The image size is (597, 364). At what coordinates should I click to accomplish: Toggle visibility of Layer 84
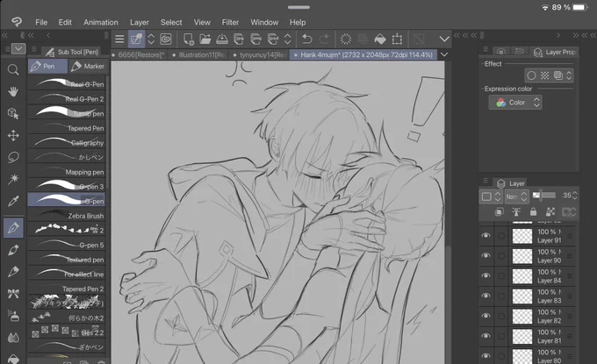coord(486,275)
